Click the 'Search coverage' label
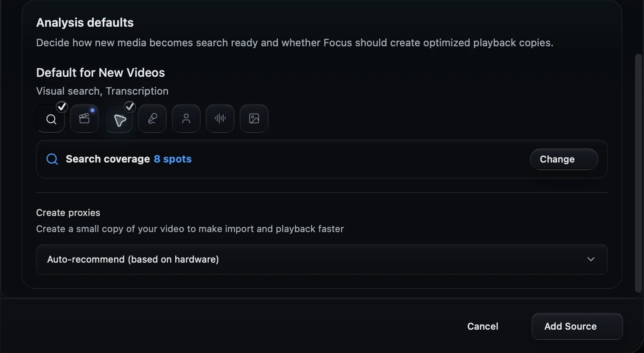This screenshot has height=353, width=644. 108,159
